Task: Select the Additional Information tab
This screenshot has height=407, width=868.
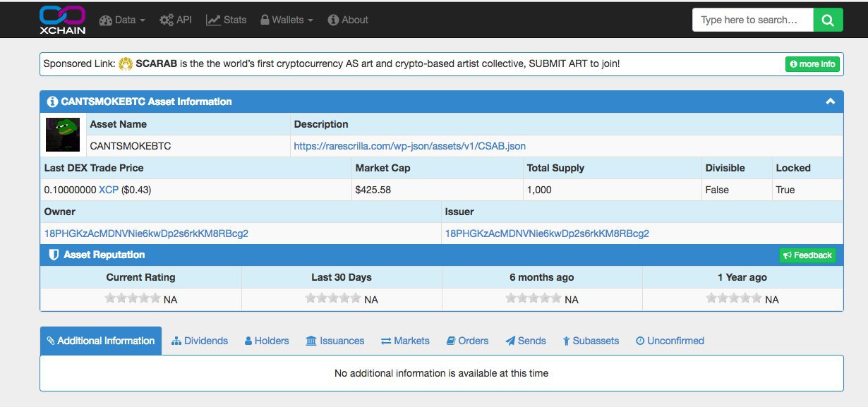Action: pyautogui.click(x=101, y=341)
